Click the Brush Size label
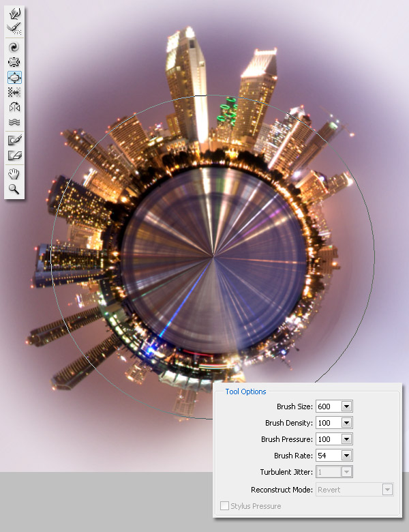Viewport: 409px width, 532px height. 294,407
